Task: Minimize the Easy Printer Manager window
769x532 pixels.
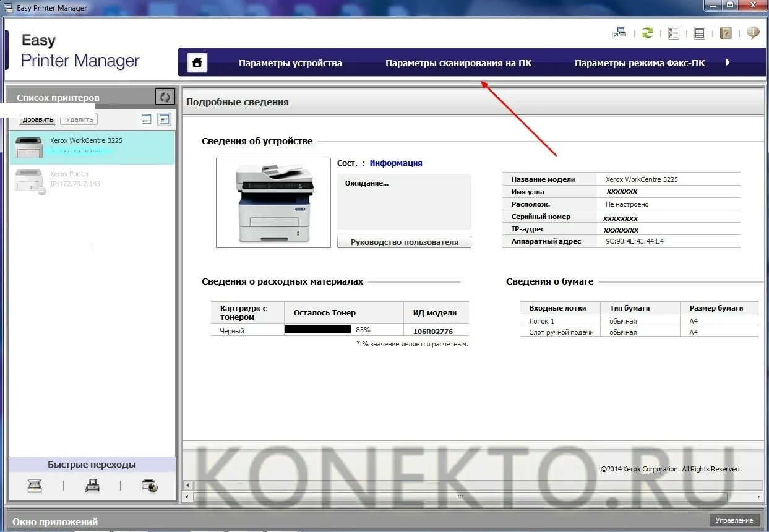Action: coord(713,5)
